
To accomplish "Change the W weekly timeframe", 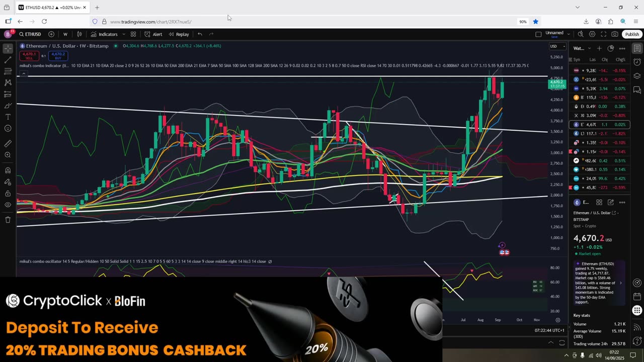I will pos(65,34).
